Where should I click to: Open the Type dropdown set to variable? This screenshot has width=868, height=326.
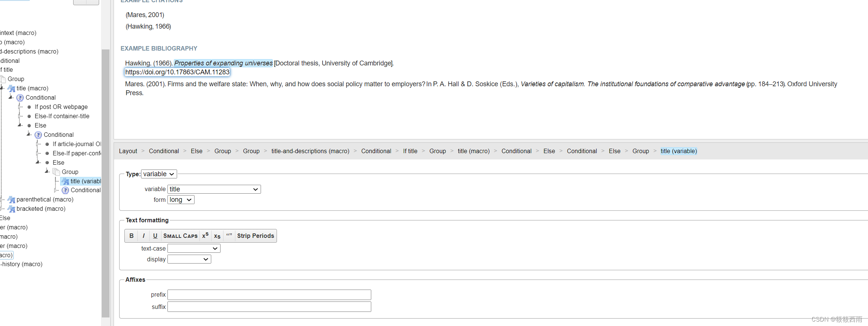tap(159, 174)
